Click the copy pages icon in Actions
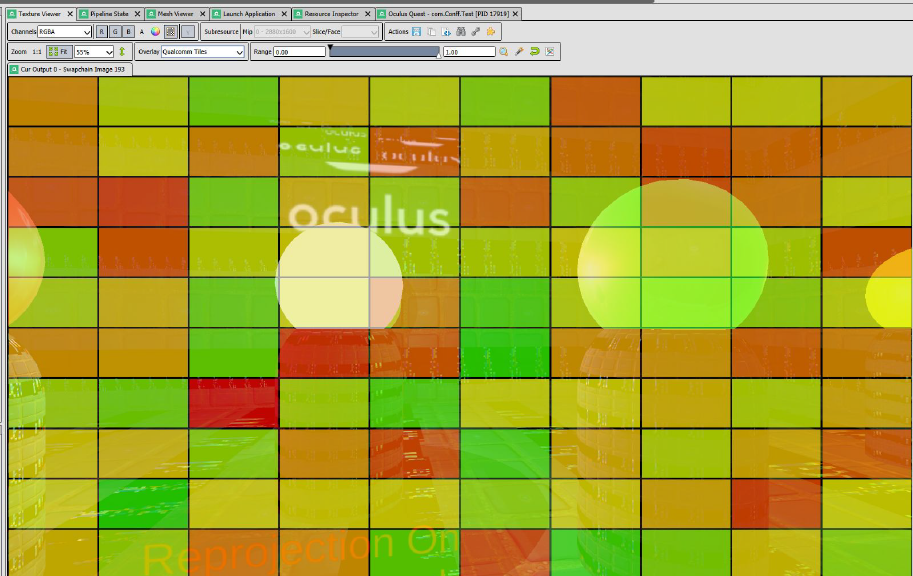 (x=431, y=31)
